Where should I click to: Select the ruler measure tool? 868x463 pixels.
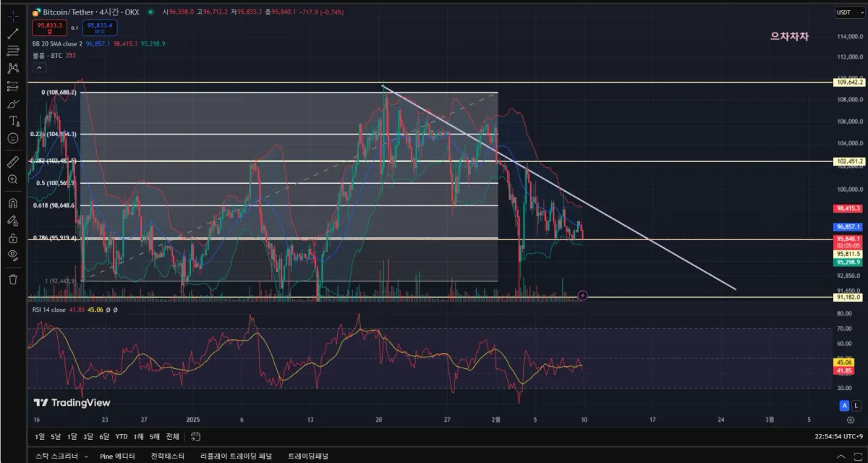pyautogui.click(x=12, y=161)
